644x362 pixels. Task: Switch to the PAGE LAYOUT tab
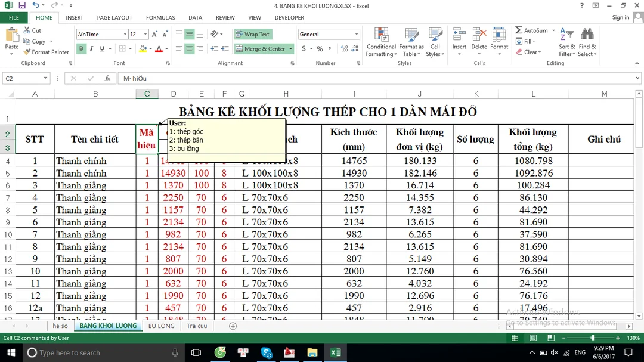[x=114, y=18]
